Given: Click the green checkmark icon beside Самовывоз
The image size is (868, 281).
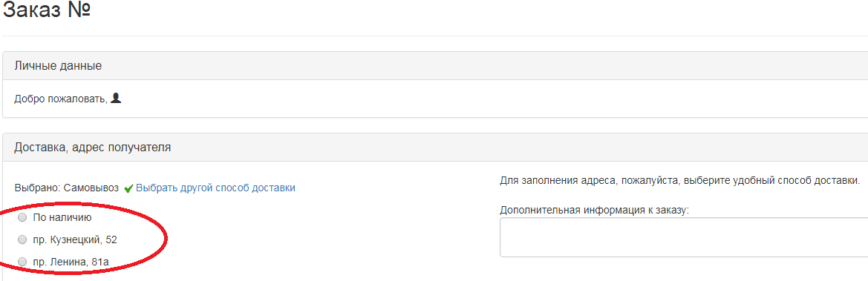Looking at the screenshot, I should pos(128,188).
